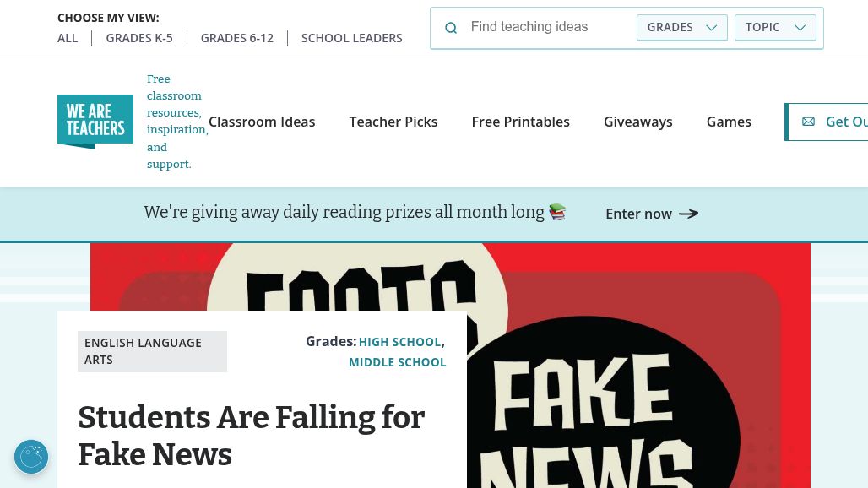Select the School Leaders view
The width and height of the screenshot is (868, 488).
(x=351, y=38)
